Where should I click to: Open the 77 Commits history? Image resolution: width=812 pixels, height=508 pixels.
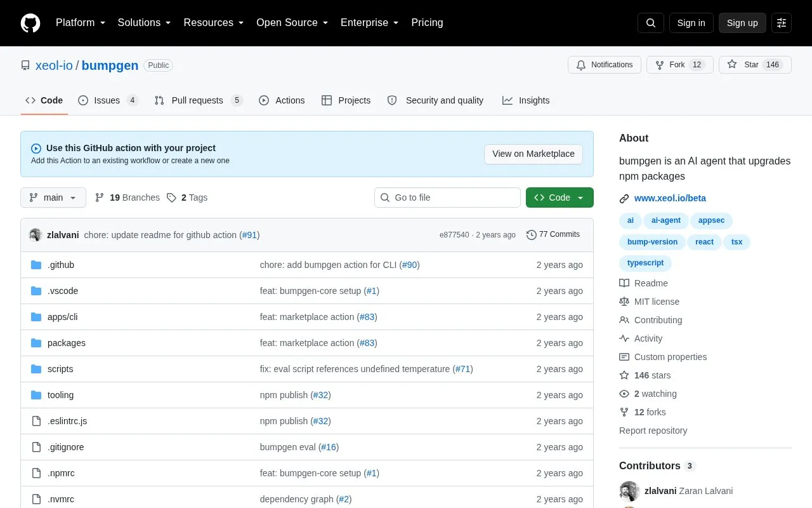553,235
